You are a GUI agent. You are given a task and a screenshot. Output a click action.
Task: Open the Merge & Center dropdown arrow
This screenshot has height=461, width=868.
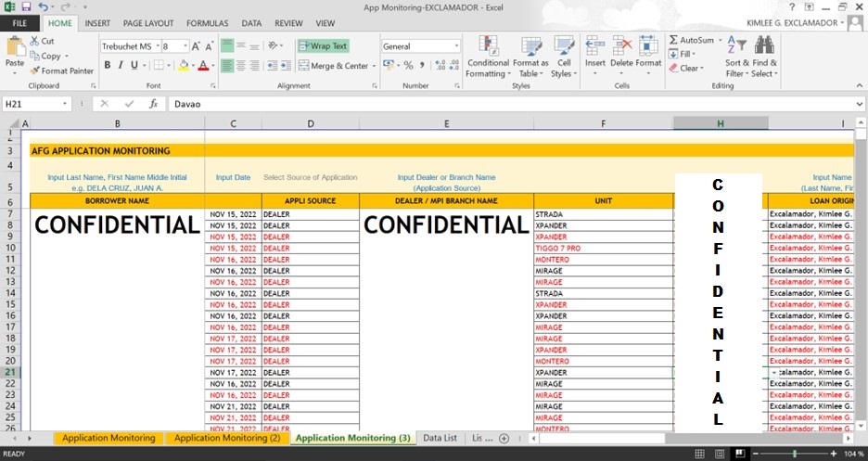pos(374,66)
